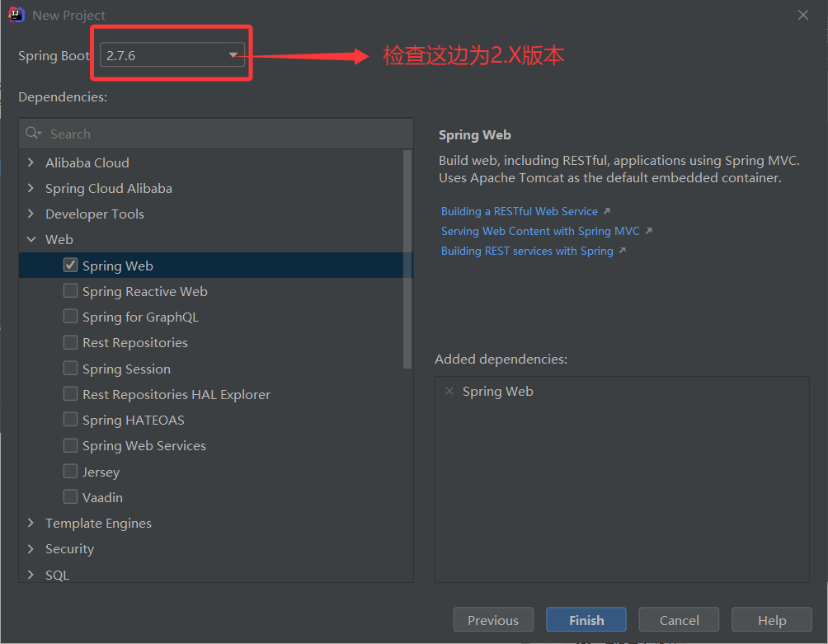This screenshot has height=644, width=828.
Task: Tick the Spring HATEOAS checkbox
Action: tap(70, 419)
